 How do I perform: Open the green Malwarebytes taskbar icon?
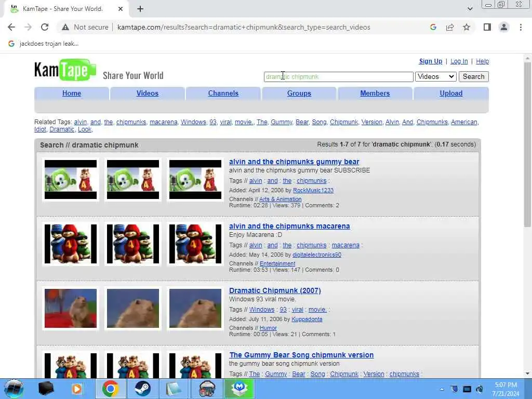click(x=240, y=389)
